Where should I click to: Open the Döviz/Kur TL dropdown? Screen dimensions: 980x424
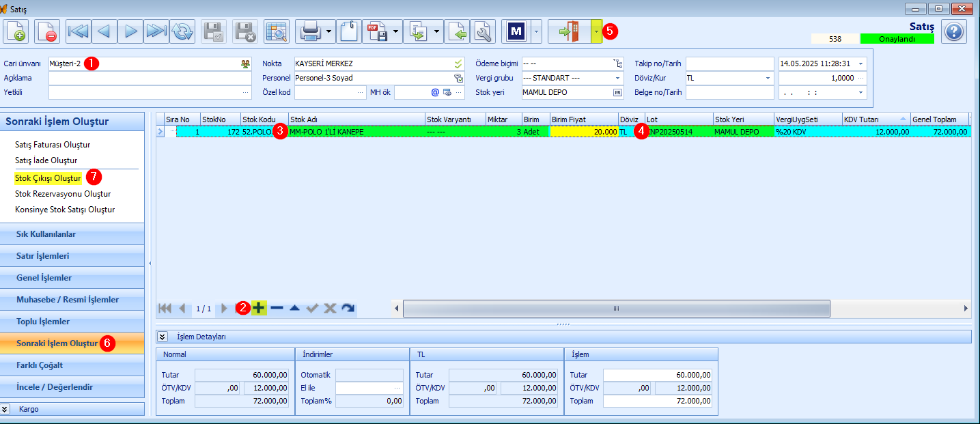point(768,78)
